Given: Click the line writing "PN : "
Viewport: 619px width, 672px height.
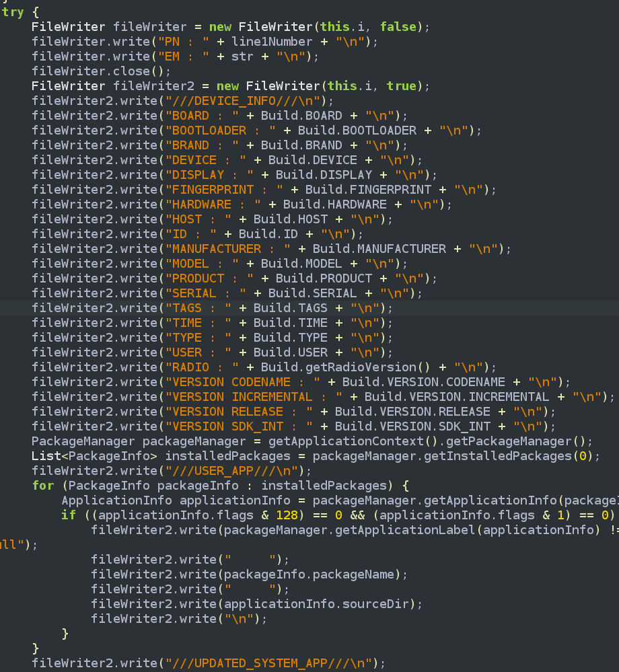Looking at the screenshot, I should click(x=205, y=42).
